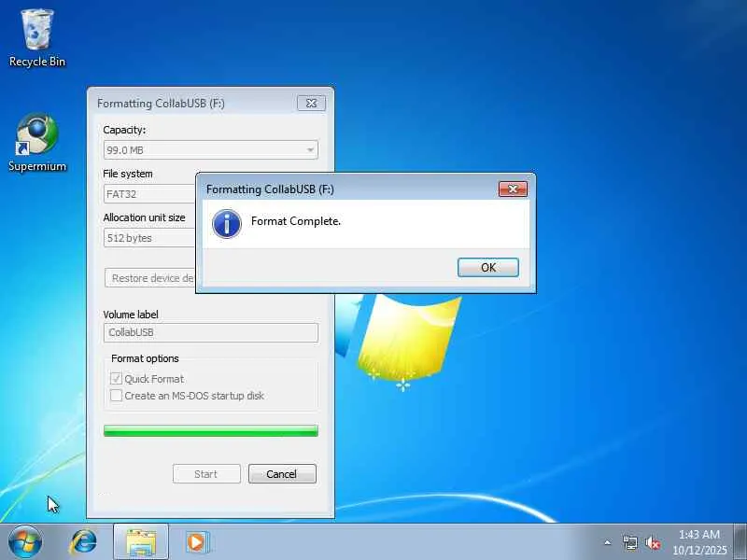Click the Format Complete message text
This screenshot has width=747, height=560.
(296, 221)
